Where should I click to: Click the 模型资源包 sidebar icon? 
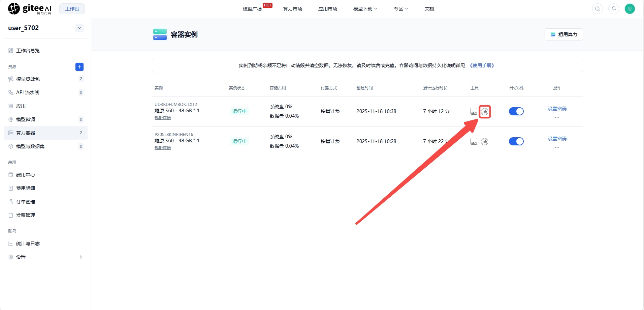coord(11,79)
